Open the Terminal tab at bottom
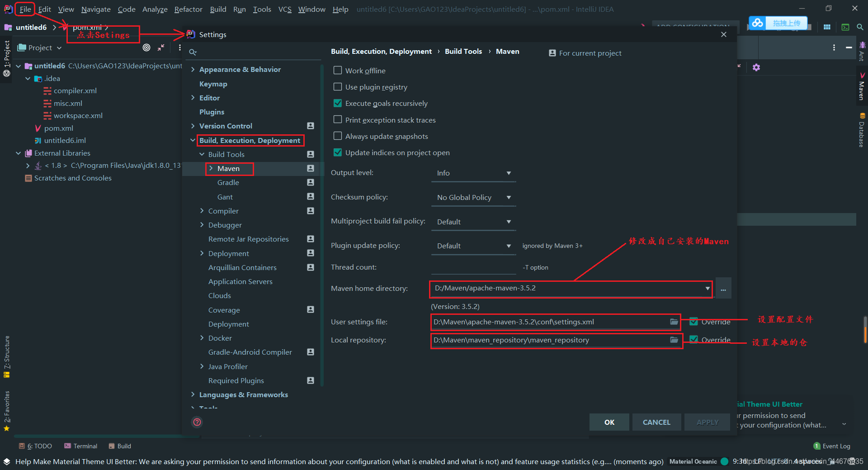The height and width of the screenshot is (470, 868). coord(80,446)
